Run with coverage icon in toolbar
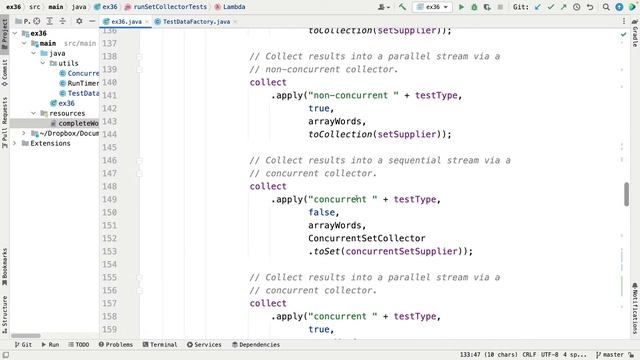The height and width of the screenshot is (360, 640). [x=487, y=7]
